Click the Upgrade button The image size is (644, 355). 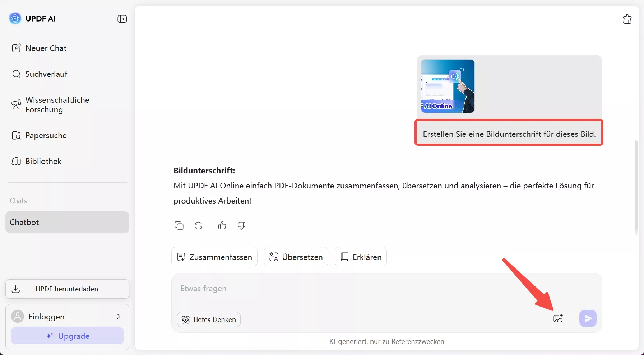click(x=67, y=336)
